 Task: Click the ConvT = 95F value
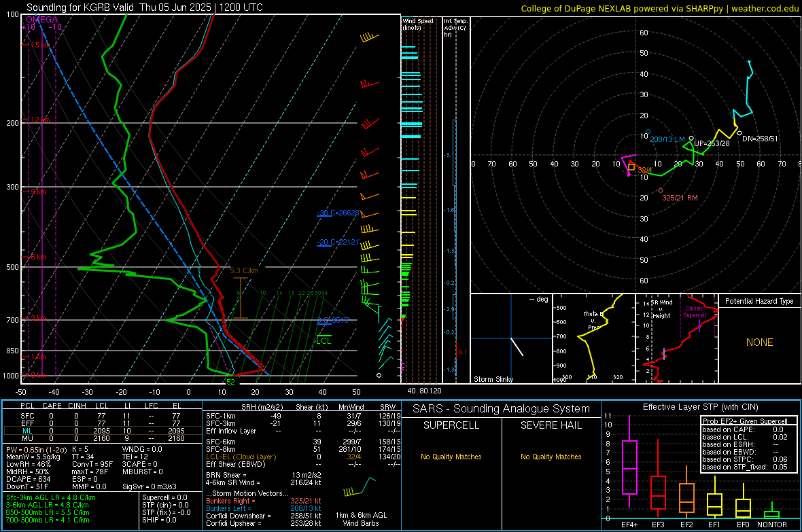click(x=92, y=464)
